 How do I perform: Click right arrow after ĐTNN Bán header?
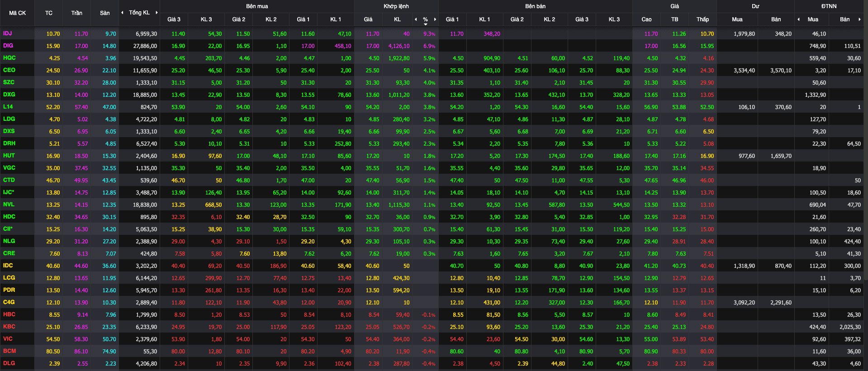(859, 19)
